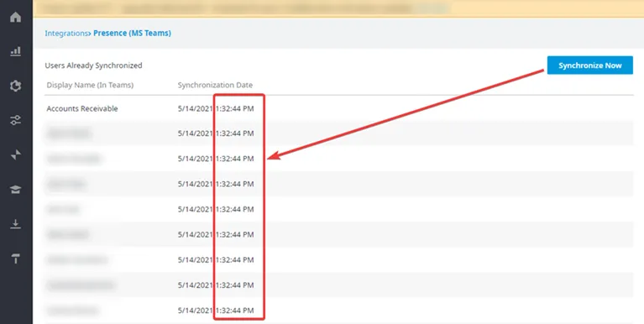
Task: Click the Display Name (In Teams) column header
Action: 90,85
